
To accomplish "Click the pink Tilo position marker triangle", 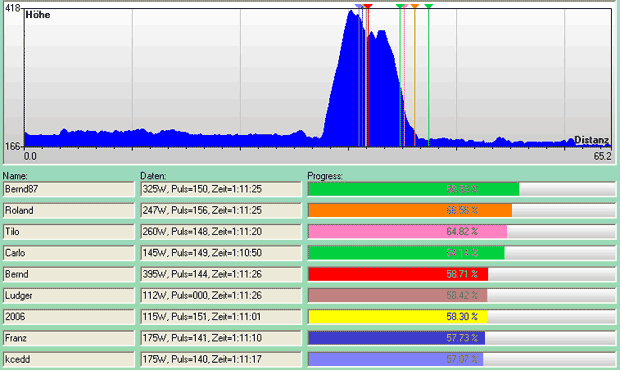I will [405, 6].
